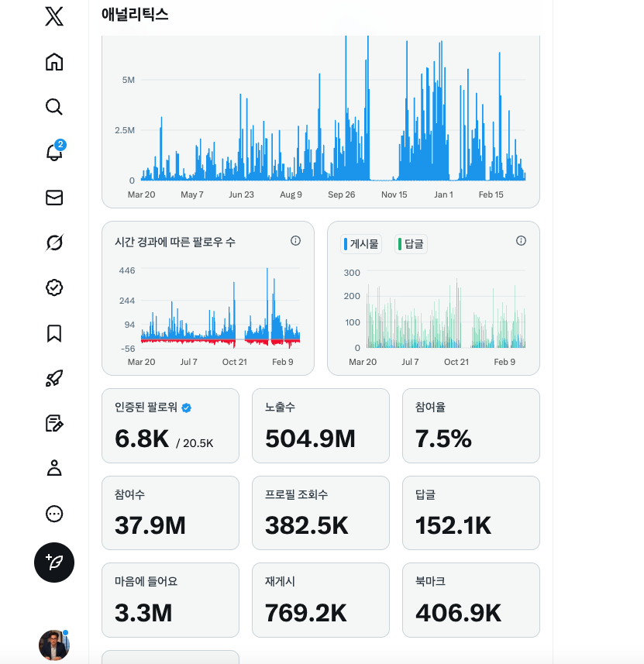Open your profile avatar photo
644x664 pixels.
pos(53,645)
